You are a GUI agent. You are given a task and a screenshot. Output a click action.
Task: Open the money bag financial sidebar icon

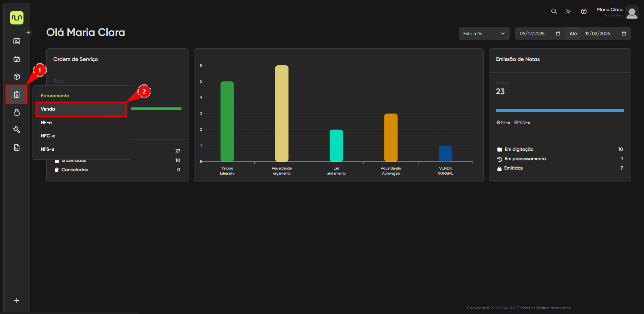coord(16,112)
